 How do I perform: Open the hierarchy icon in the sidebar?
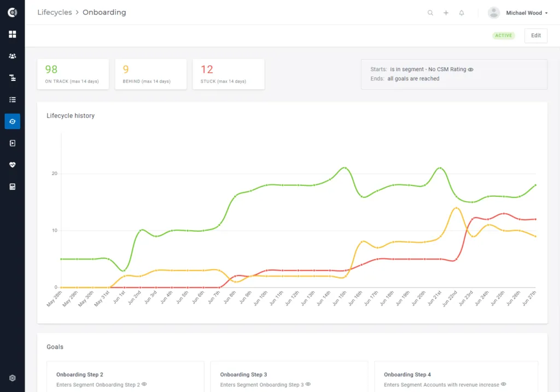click(x=12, y=78)
